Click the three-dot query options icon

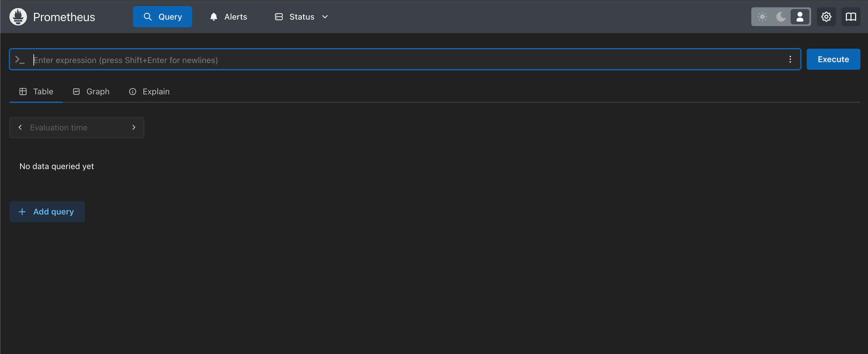(x=790, y=59)
